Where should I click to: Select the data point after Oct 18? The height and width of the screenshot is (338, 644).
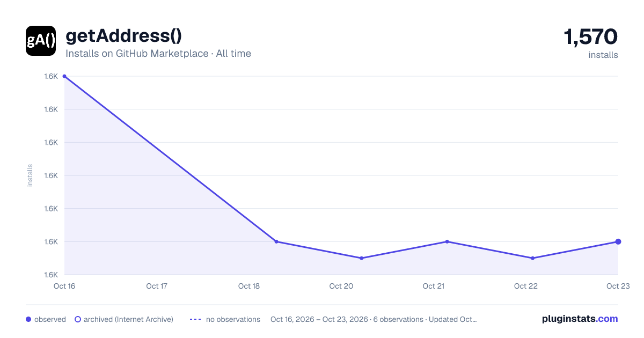click(276, 241)
